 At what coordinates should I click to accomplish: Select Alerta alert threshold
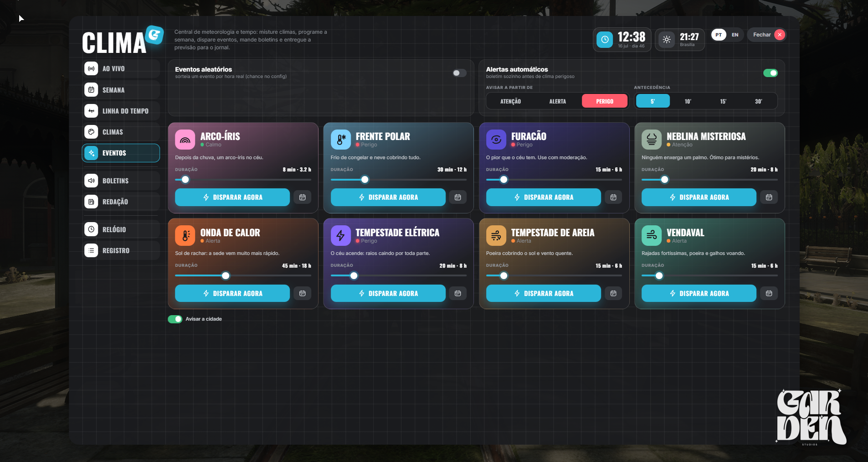point(558,101)
